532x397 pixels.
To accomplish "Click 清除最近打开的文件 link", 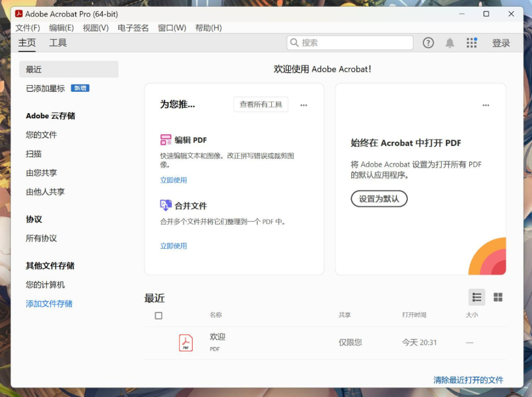I will click(x=468, y=380).
